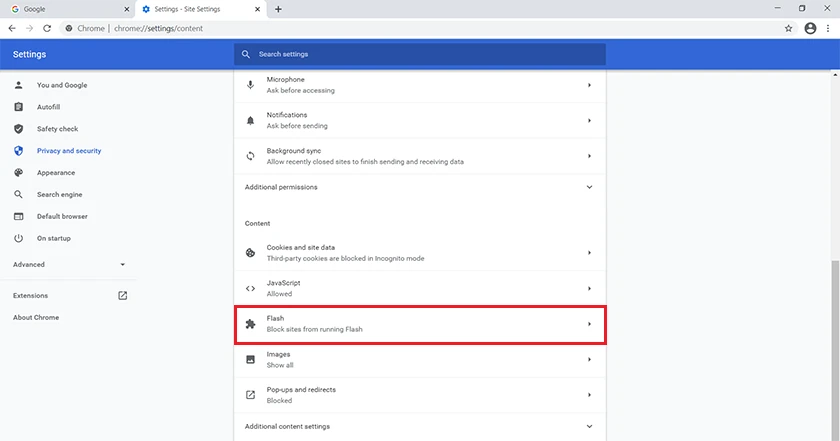Image resolution: width=840 pixels, height=441 pixels.
Task: Open Chrome three-dot menu
Action: [x=828, y=28]
